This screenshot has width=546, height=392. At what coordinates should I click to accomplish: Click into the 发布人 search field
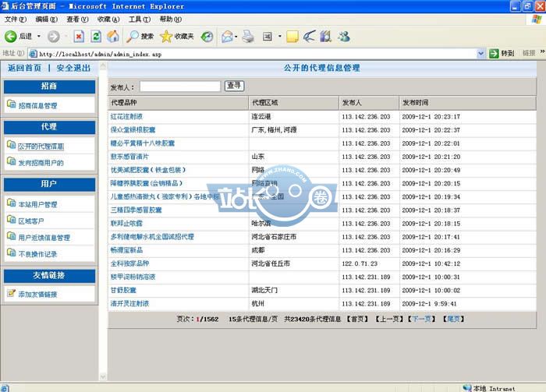click(x=180, y=87)
